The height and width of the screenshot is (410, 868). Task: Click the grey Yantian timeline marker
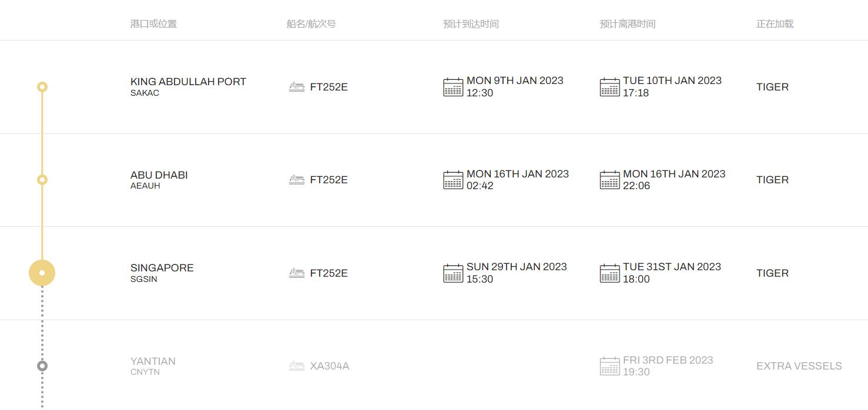(x=42, y=366)
